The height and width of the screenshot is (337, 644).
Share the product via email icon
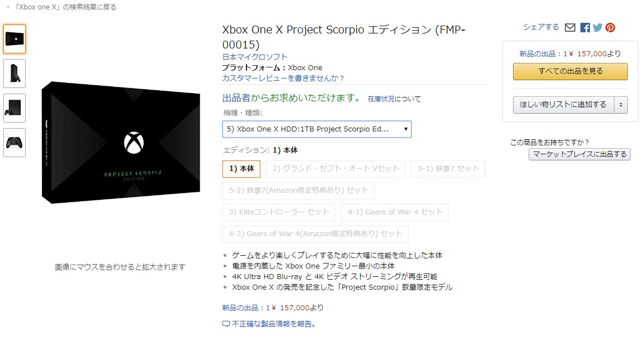pyautogui.click(x=570, y=27)
